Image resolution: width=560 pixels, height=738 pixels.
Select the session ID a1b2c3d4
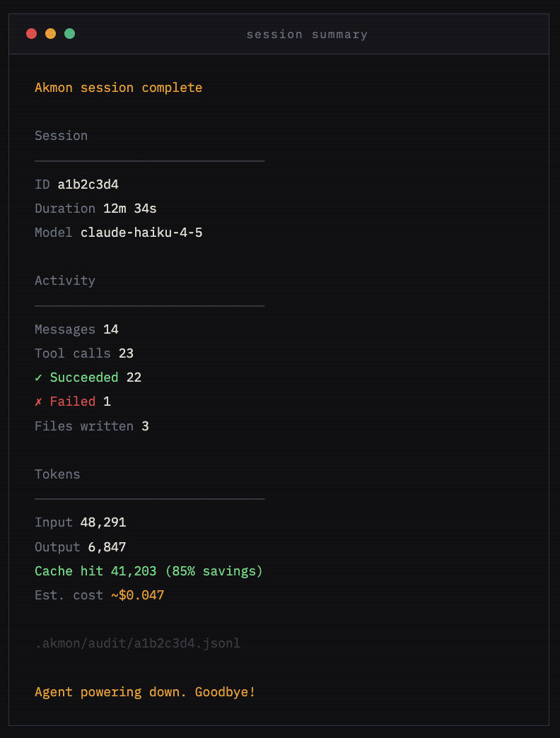point(88,184)
